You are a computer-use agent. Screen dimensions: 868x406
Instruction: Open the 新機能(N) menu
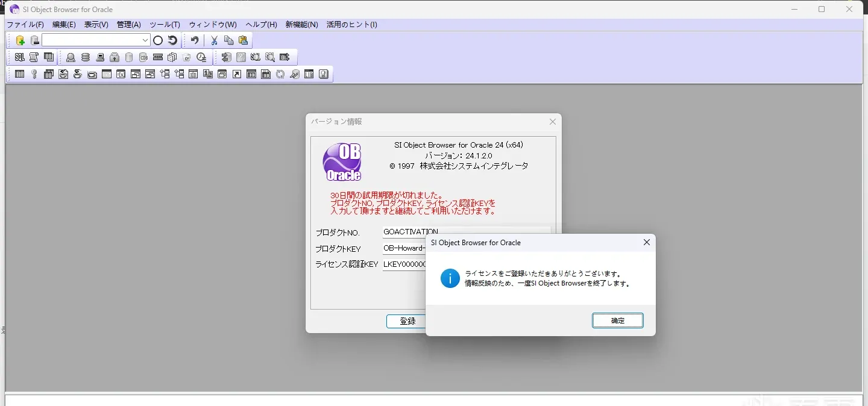point(301,25)
